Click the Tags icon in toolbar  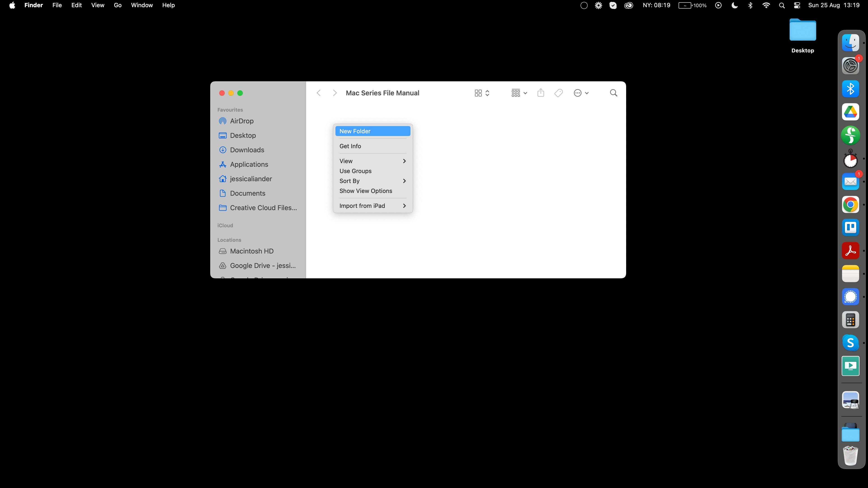coord(558,93)
